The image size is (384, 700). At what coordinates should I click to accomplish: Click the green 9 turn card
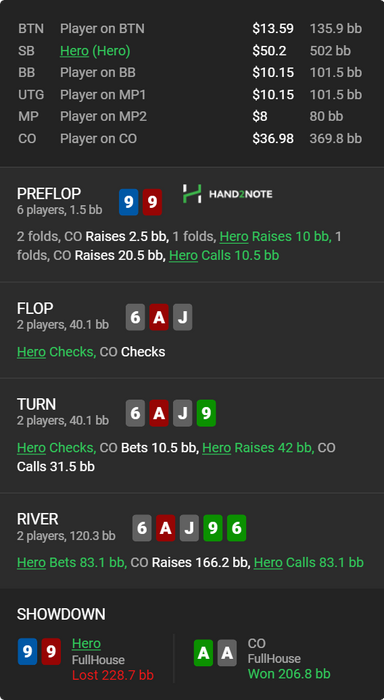206,413
